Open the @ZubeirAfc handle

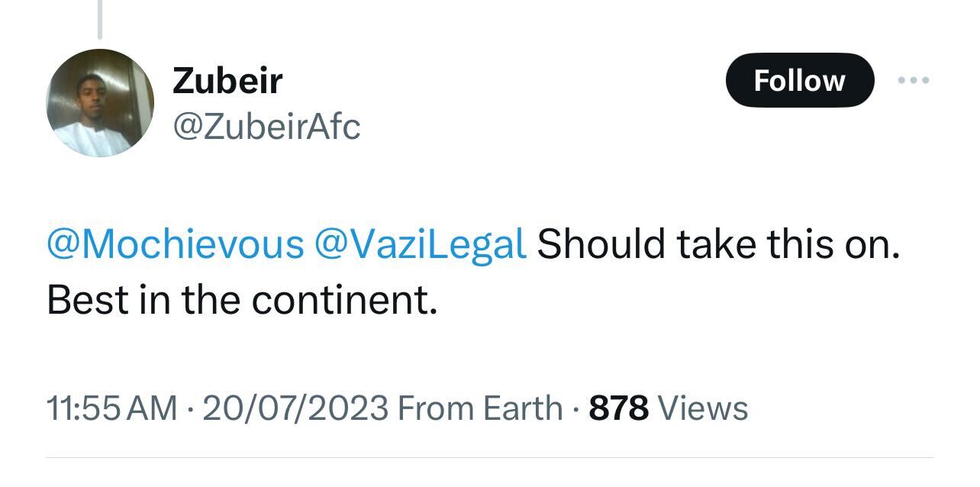(266, 127)
